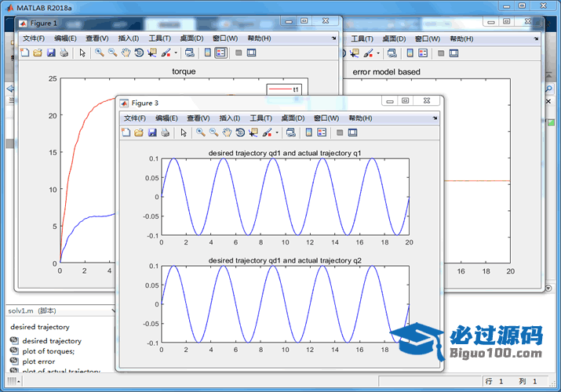Open file icon in Figure 1 toolbar
561x392 pixels.
point(38,53)
